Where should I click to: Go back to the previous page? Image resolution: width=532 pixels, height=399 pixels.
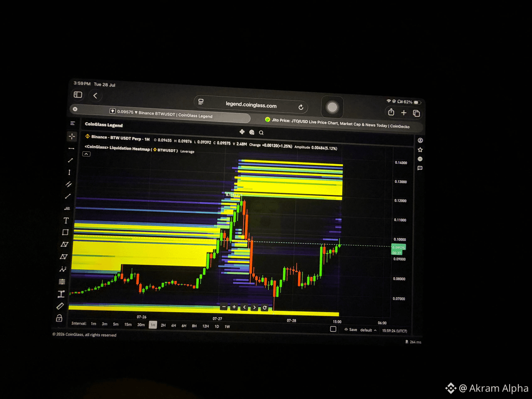[x=95, y=96]
